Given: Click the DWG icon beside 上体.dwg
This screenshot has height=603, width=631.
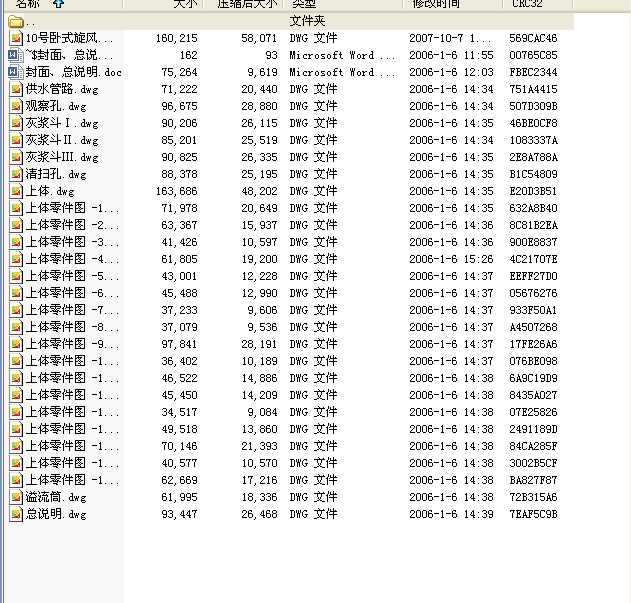Looking at the screenshot, I should pyautogui.click(x=16, y=191).
